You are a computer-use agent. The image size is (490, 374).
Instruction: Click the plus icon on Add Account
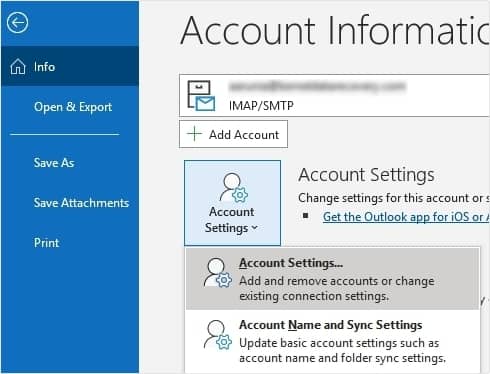tap(194, 134)
